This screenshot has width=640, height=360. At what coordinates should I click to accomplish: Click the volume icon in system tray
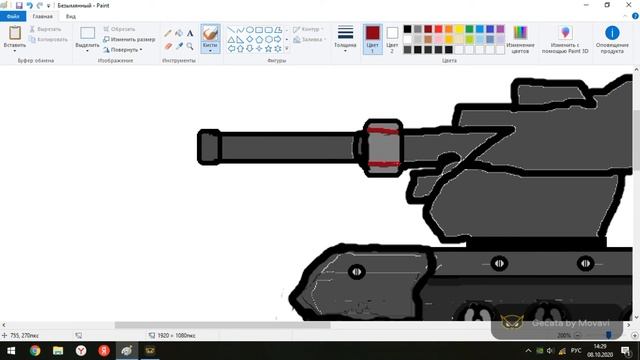tap(550, 351)
